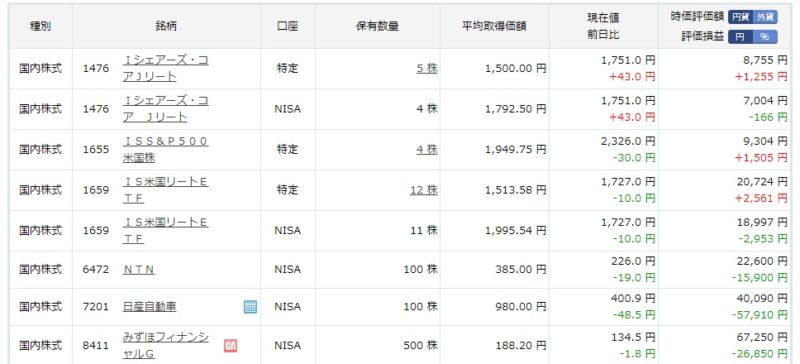The image size is (800, 364).
Task: Click the 平均取得価額 column header
Action: click(x=494, y=27)
